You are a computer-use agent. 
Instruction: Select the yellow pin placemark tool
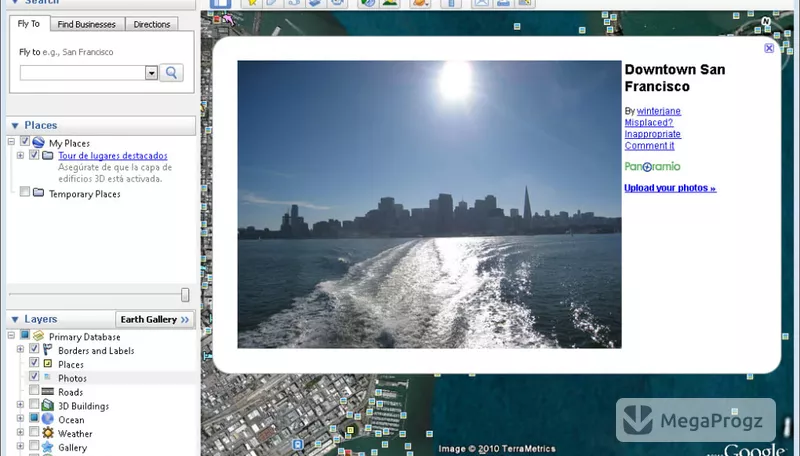click(x=252, y=3)
